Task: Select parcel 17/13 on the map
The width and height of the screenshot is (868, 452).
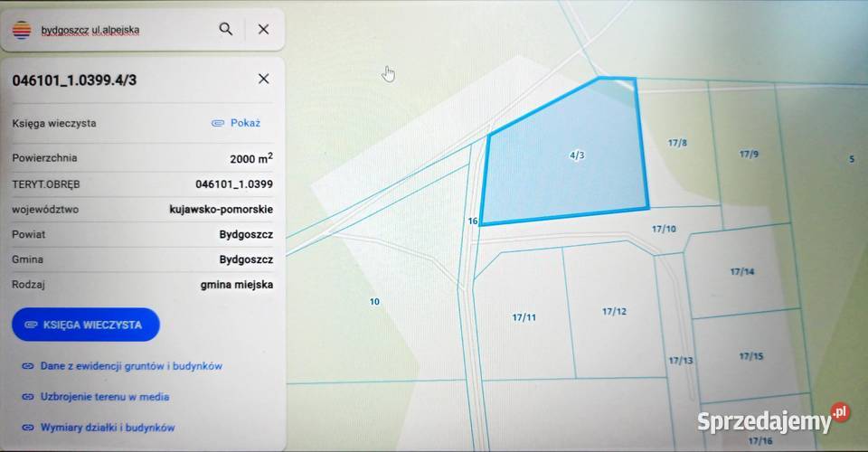Action: pyautogui.click(x=680, y=360)
